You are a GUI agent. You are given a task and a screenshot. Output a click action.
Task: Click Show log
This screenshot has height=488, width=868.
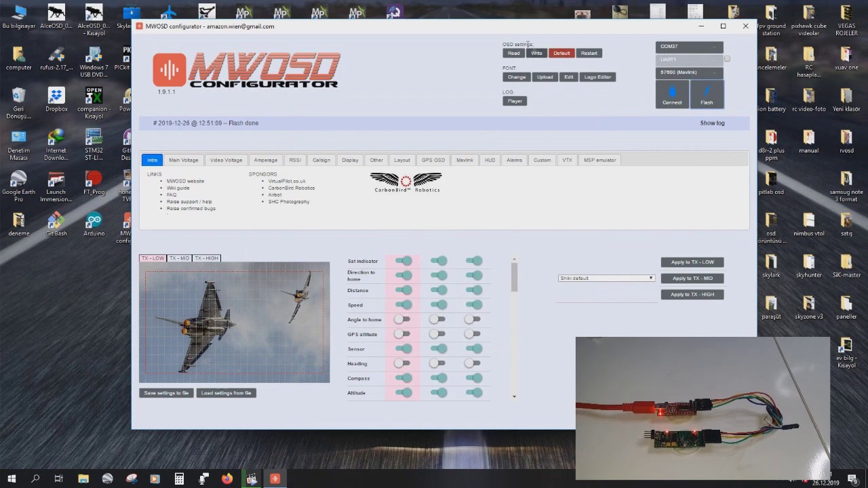click(712, 123)
